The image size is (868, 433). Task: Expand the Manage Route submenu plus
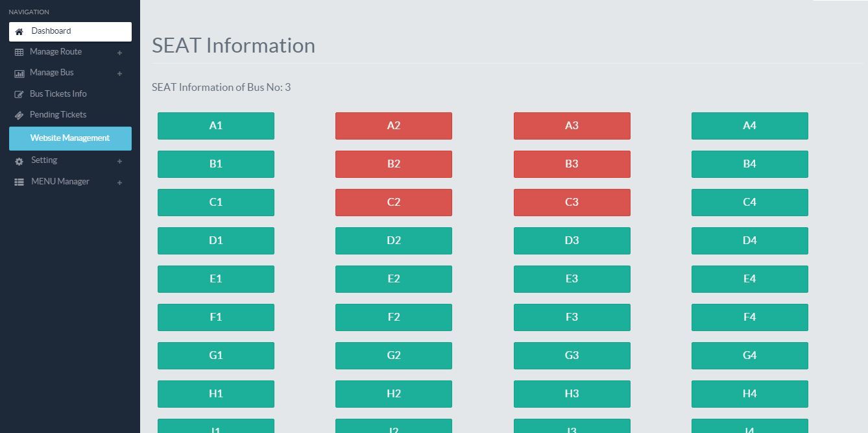pyautogui.click(x=119, y=53)
